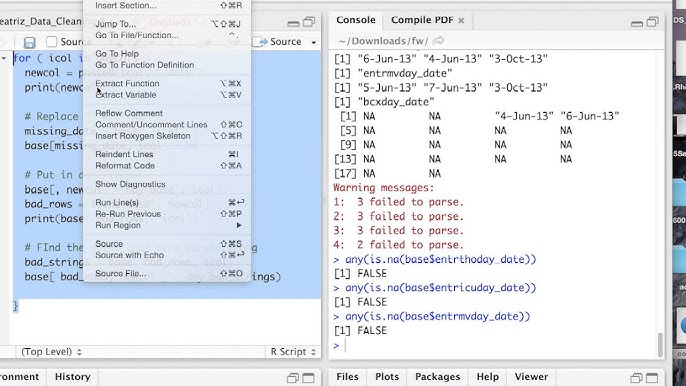Select Go To File/Function menu entry
Viewport: 686px width, 386px height.
167,35
